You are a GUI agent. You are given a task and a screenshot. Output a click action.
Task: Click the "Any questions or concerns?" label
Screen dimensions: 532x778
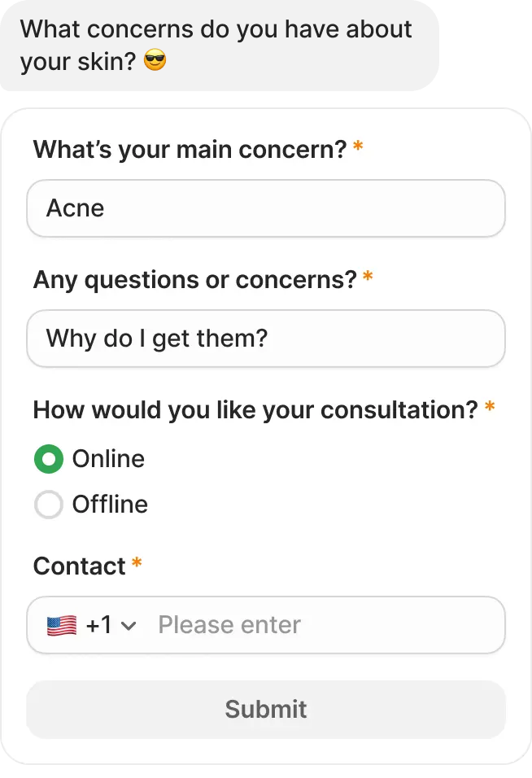[194, 280]
